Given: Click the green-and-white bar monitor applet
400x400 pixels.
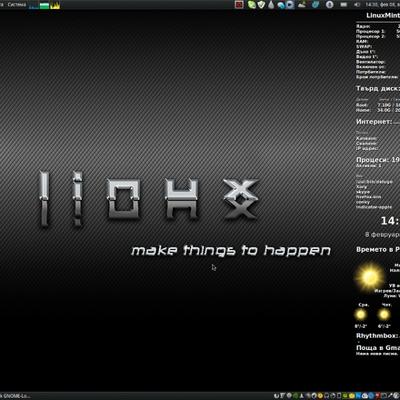Looking at the screenshot, I should point(44,5).
